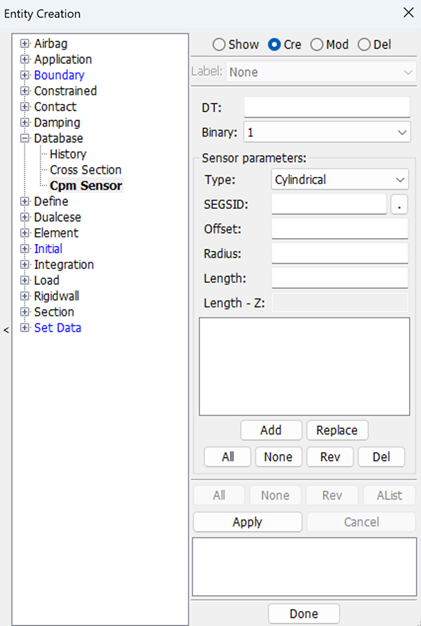Click the Add button
421x626 pixels.
271,430
